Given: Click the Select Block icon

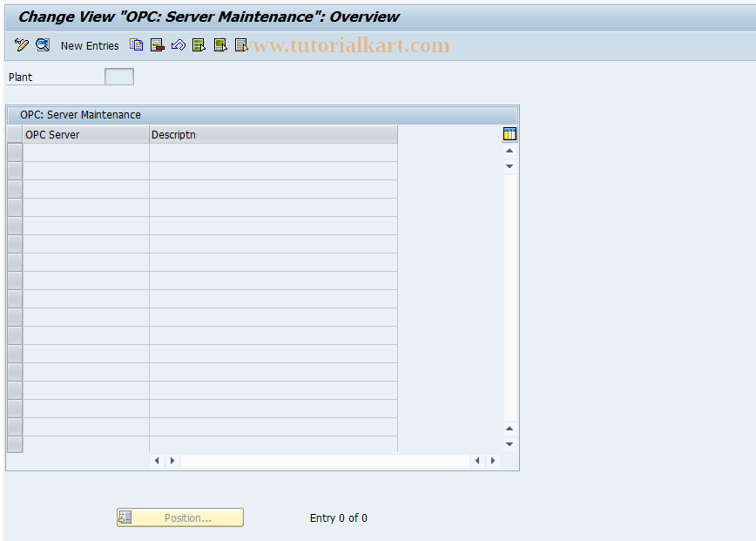Looking at the screenshot, I should pos(220,45).
